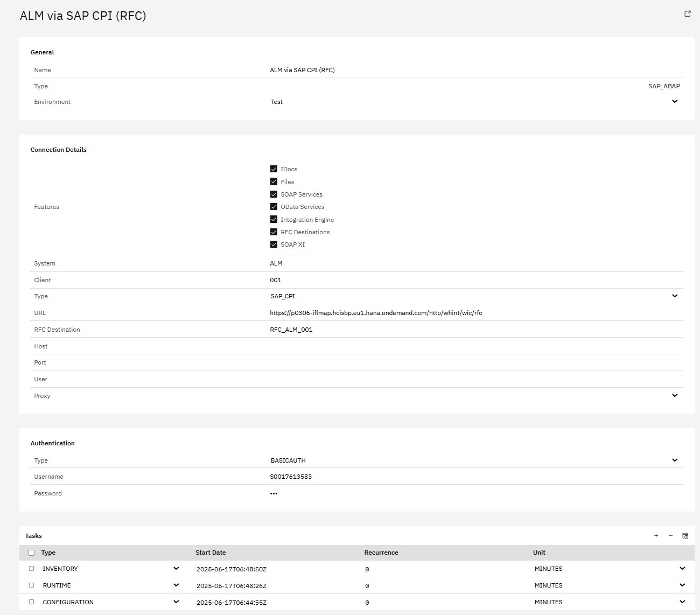Open the RUNTIME task type dropdown

176,585
